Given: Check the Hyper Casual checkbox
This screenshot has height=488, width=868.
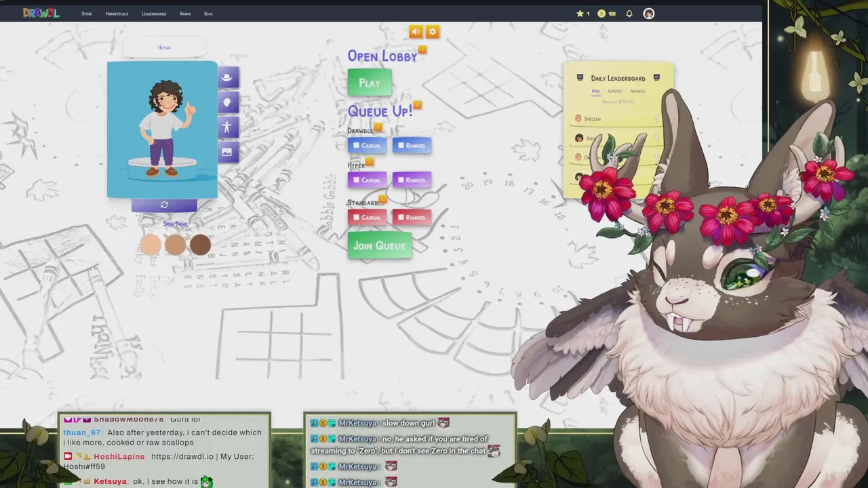Looking at the screenshot, I should [357, 180].
